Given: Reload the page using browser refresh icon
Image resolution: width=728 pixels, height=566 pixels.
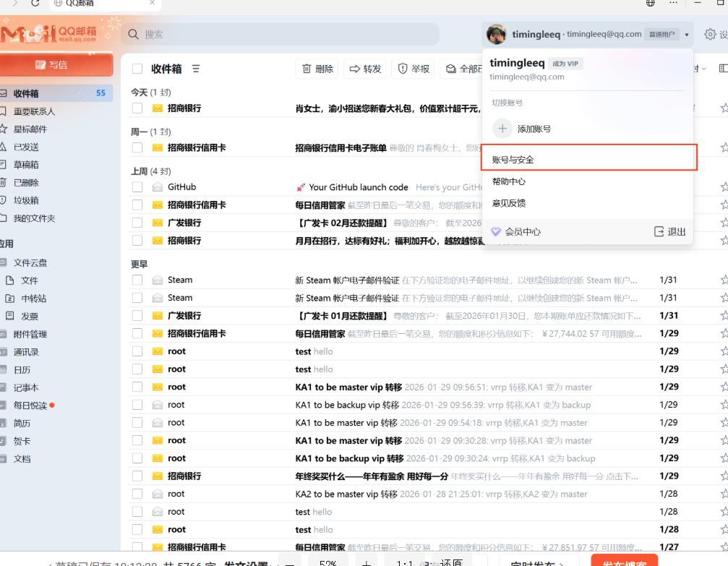Looking at the screenshot, I should [x=35, y=3].
